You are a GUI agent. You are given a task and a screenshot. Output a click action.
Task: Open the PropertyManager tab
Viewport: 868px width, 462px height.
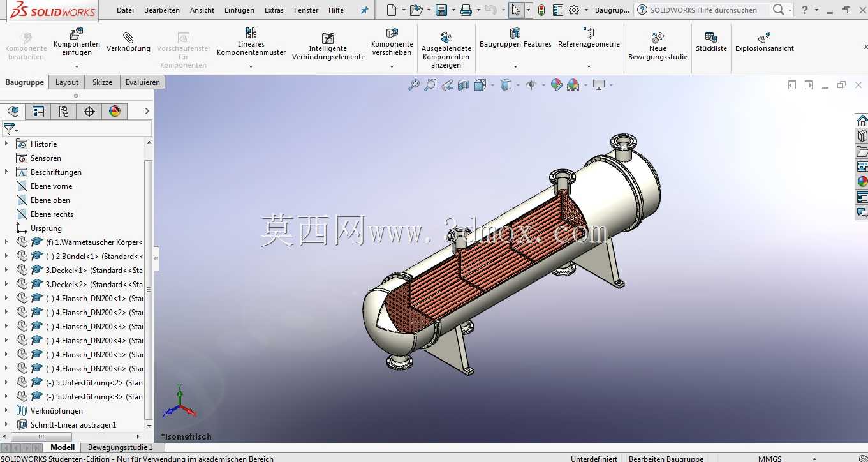tap(38, 112)
